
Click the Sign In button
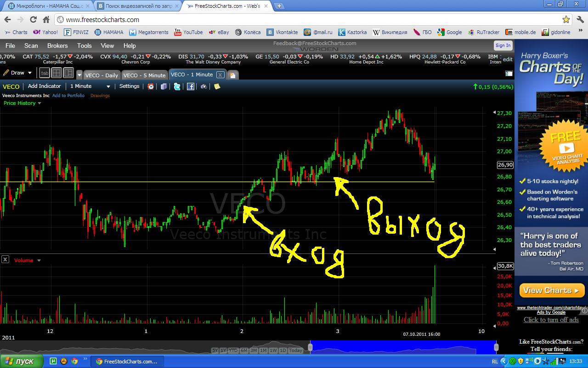(x=503, y=46)
